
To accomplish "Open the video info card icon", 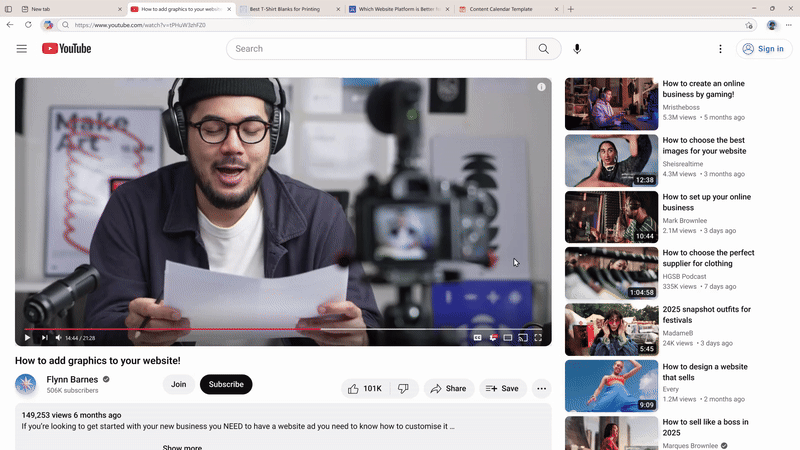I will [541, 87].
